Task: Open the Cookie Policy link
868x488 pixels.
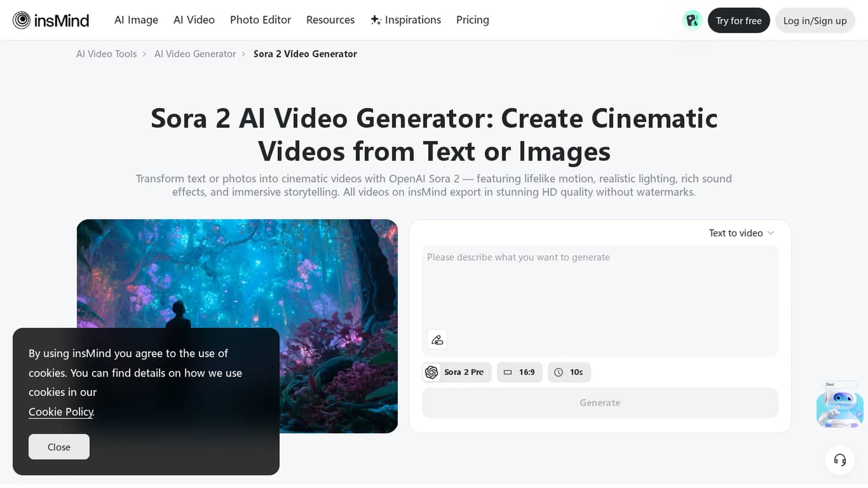Action: point(61,412)
